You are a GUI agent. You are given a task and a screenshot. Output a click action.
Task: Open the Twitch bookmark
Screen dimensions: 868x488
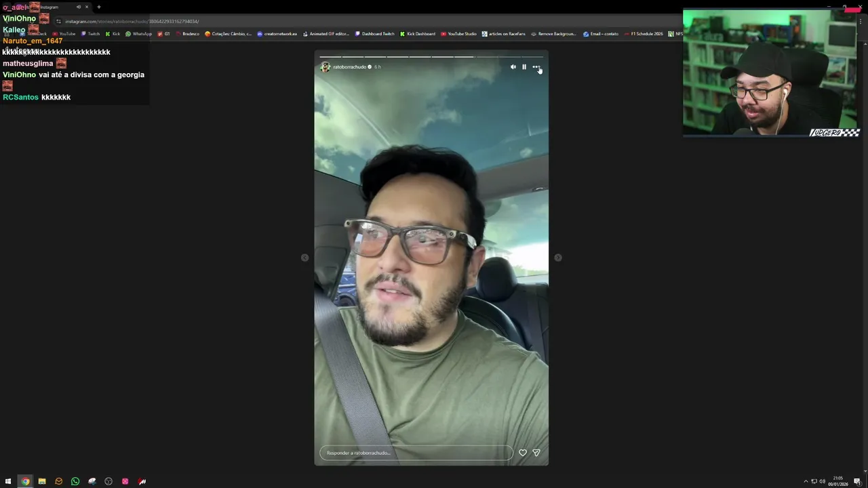pyautogui.click(x=90, y=34)
